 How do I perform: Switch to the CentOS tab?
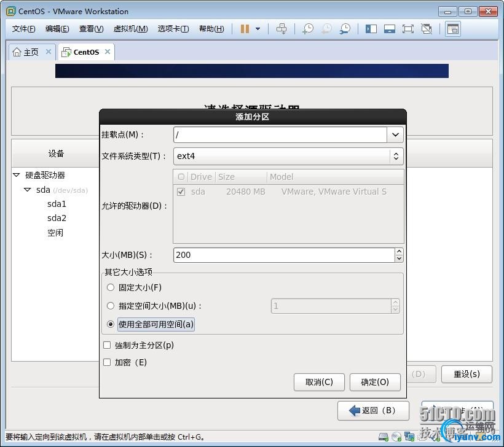click(x=86, y=52)
